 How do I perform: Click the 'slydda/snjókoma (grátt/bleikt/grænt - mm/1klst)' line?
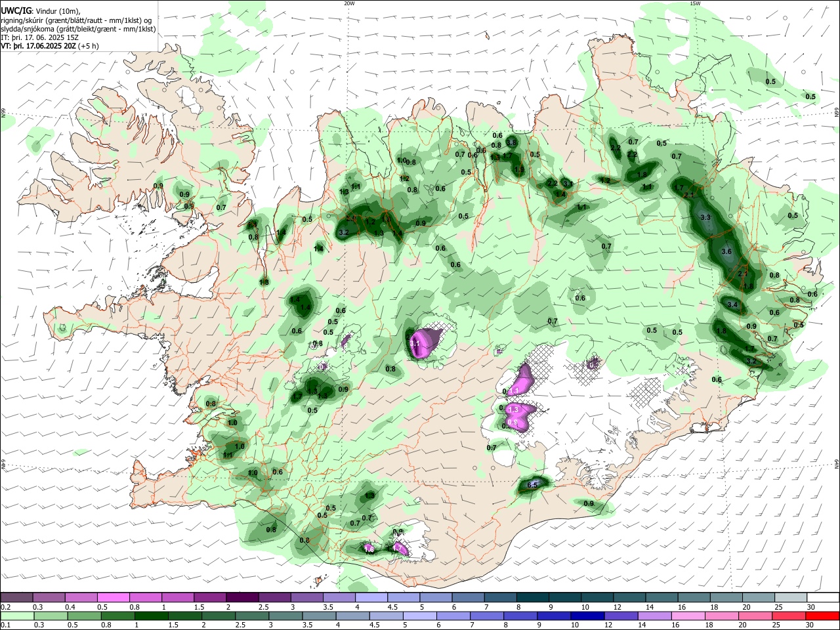pyautogui.click(x=78, y=29)
